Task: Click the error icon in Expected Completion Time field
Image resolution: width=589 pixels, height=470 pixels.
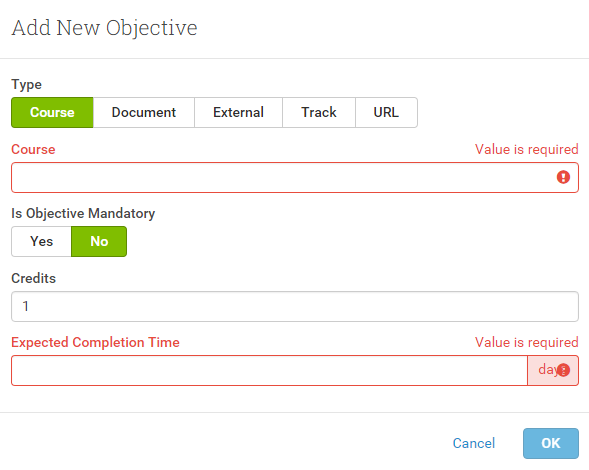Action: click(x=563, y=370)
